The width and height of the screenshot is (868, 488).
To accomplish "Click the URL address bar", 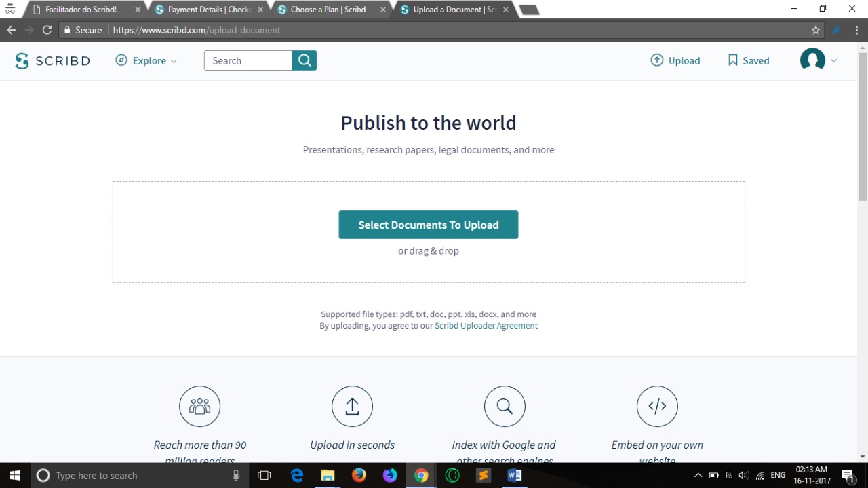I will click(441, 30).
